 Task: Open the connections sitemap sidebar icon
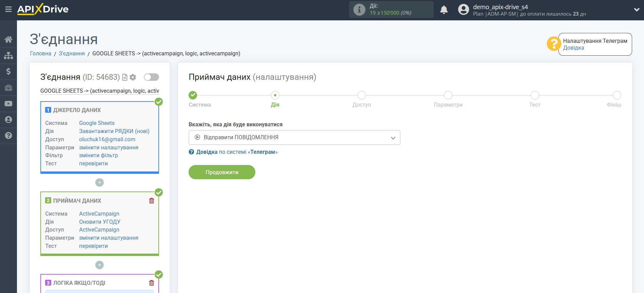(x=8, y=55)
